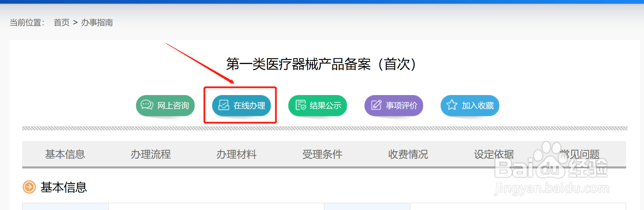Image resolution: width=644 pixels, height=210 pixels.
Task: Open 事项评价 item evaluation
Action: coord(394,106)
